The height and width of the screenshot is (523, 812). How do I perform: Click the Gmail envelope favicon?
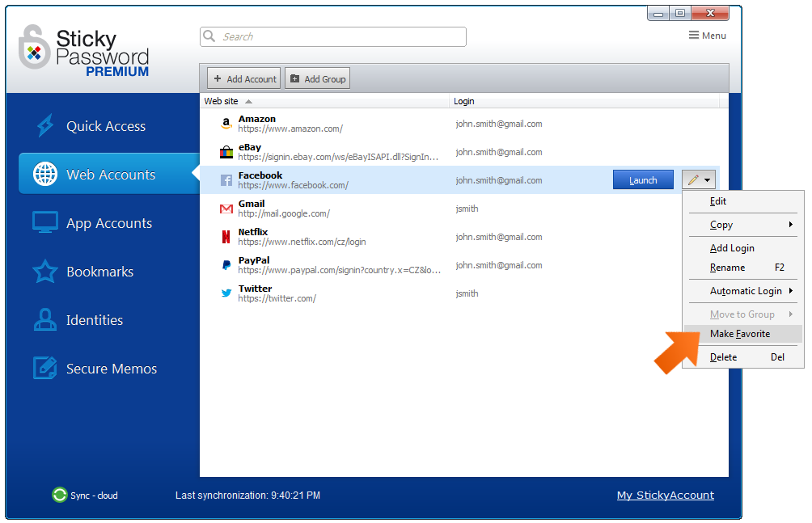(x=226, y=209)
